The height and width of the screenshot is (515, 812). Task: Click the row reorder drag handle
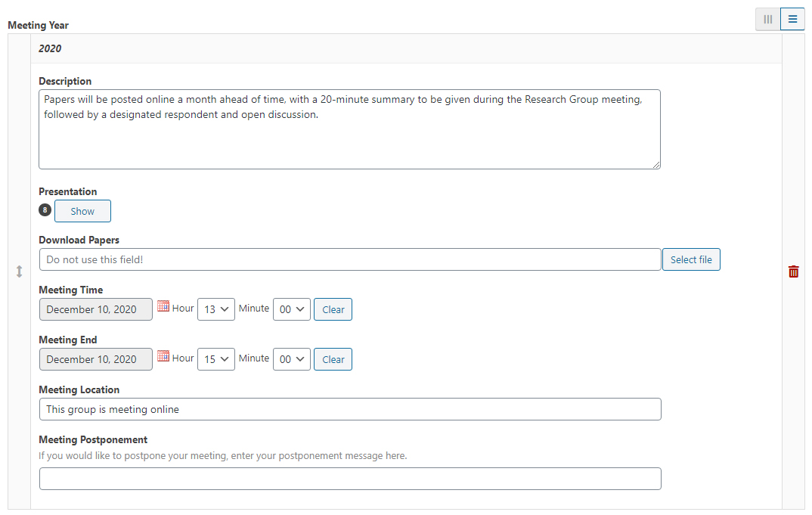point(19,271)
